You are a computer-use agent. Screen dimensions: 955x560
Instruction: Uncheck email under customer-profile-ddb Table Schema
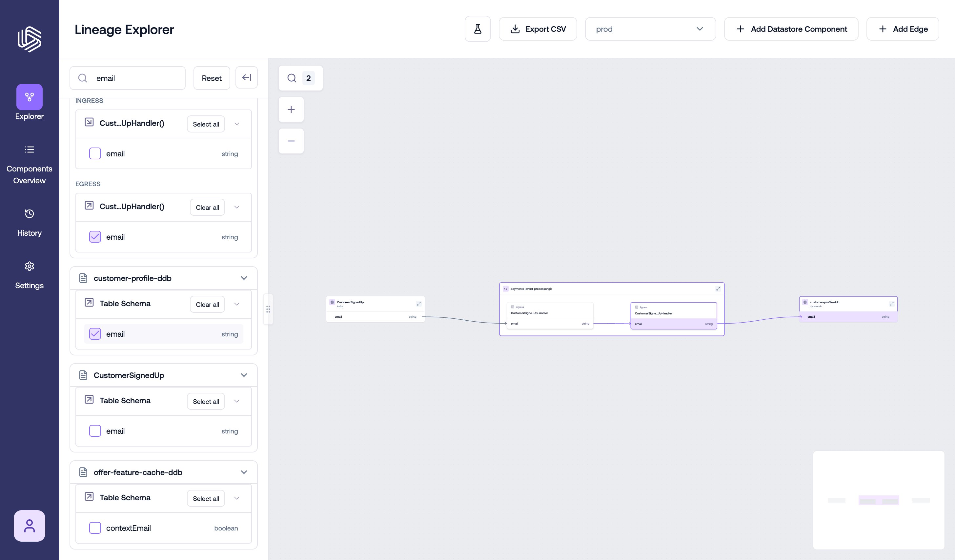95,334
